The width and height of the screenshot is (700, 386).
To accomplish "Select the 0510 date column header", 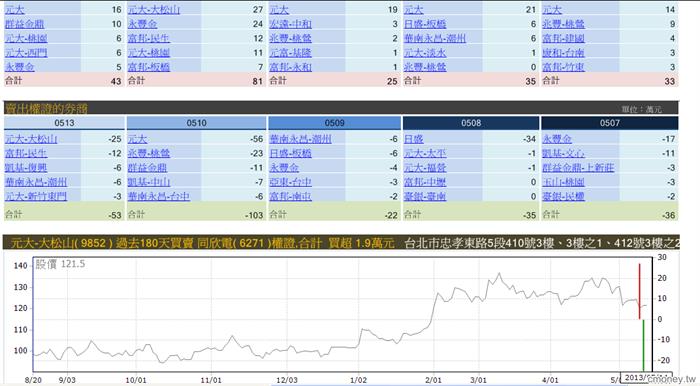I will click(197, 123).
